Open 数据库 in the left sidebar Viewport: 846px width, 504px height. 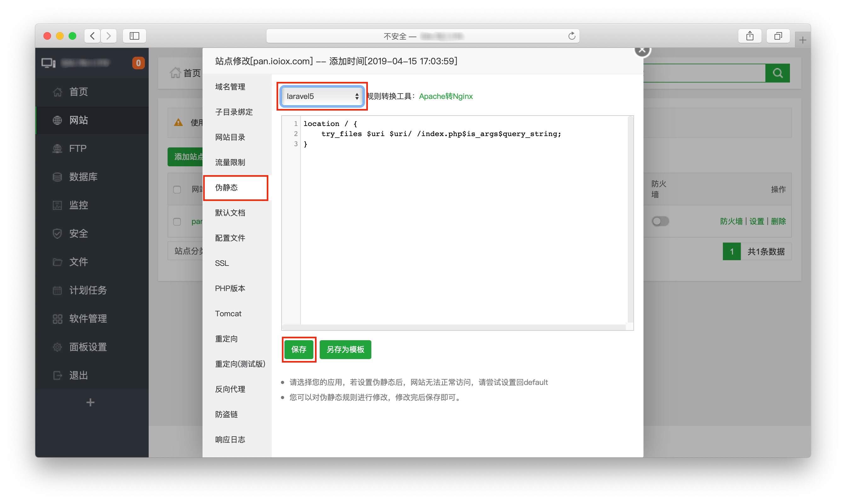(x=92, y=177)
